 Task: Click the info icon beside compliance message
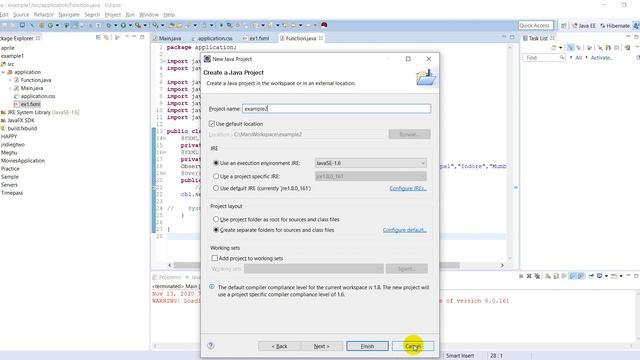point(212,287)
